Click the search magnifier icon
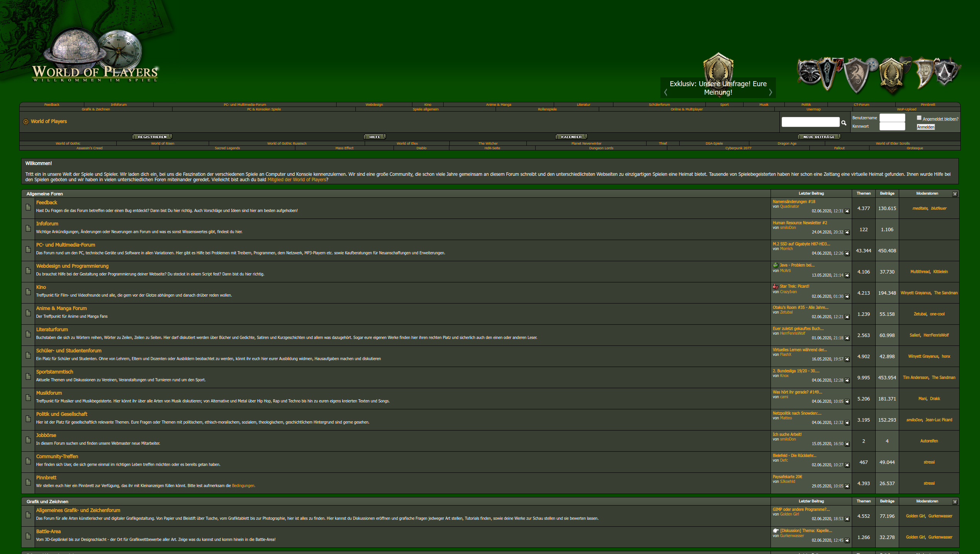The width and height of the screenshot is (980, 554). (x=844, y=123)
